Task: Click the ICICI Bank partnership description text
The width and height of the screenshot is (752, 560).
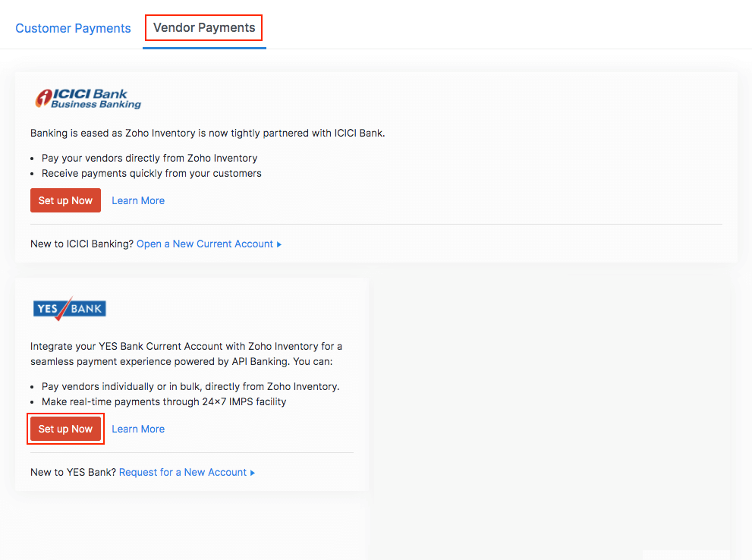Action: coord(207,134)
